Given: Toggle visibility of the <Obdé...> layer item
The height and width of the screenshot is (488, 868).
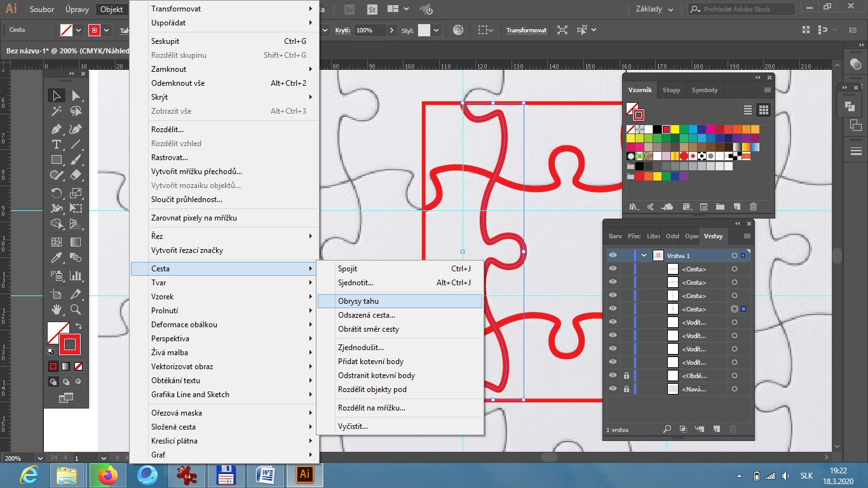Looking at the screenshot, I should 613,376.
